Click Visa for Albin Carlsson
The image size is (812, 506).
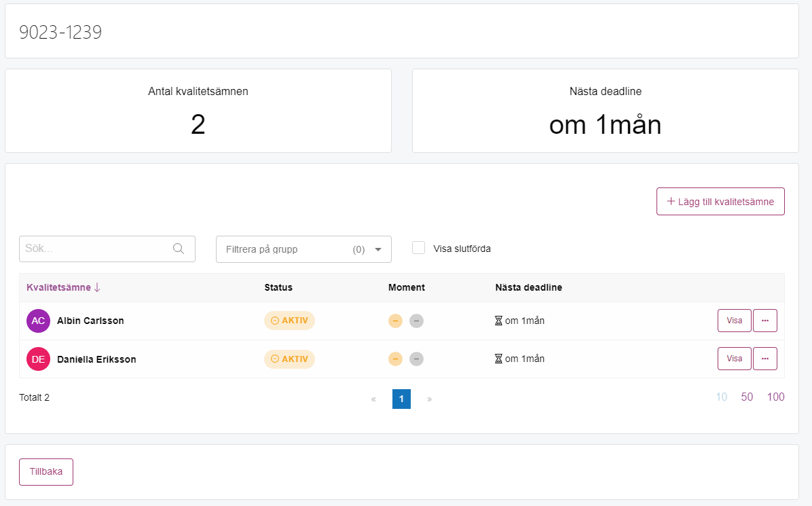(735, 321)
